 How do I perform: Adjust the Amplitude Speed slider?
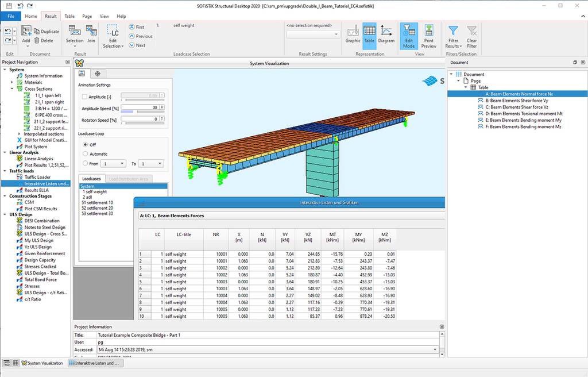142,112
